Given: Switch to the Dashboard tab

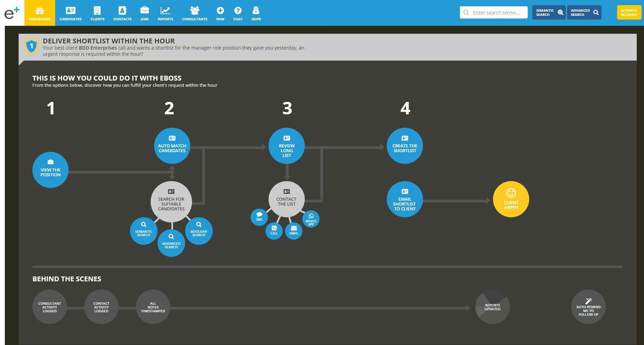Looking at the screenshot, I should 40,13.
